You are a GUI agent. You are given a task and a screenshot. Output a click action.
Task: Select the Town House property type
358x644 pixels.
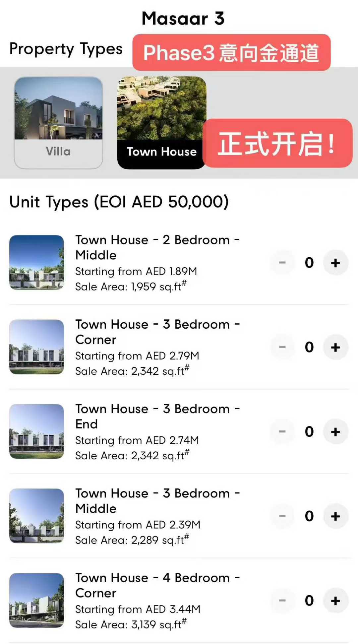click(x=161, y=122)
